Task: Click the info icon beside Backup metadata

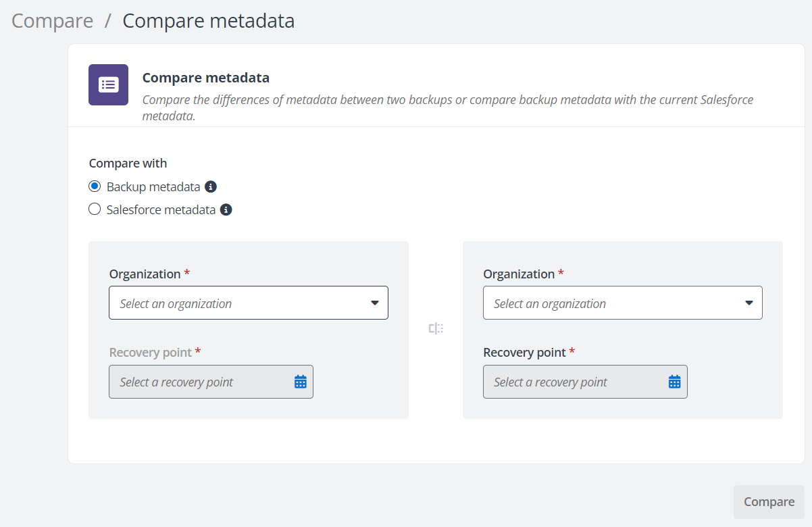Action: pos(210,186)
